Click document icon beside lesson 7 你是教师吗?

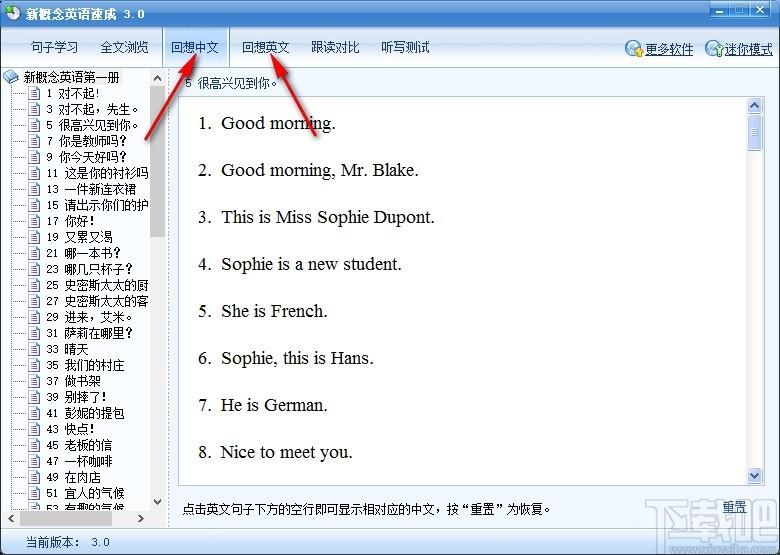(34, 141)
